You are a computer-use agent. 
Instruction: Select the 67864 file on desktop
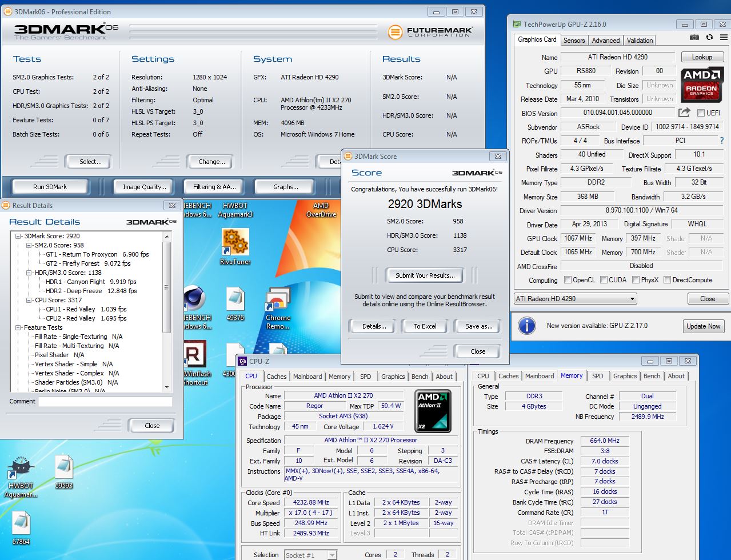21,528
